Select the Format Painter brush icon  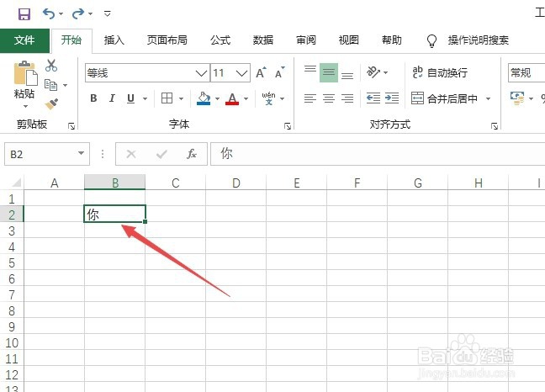pos(51,104)
